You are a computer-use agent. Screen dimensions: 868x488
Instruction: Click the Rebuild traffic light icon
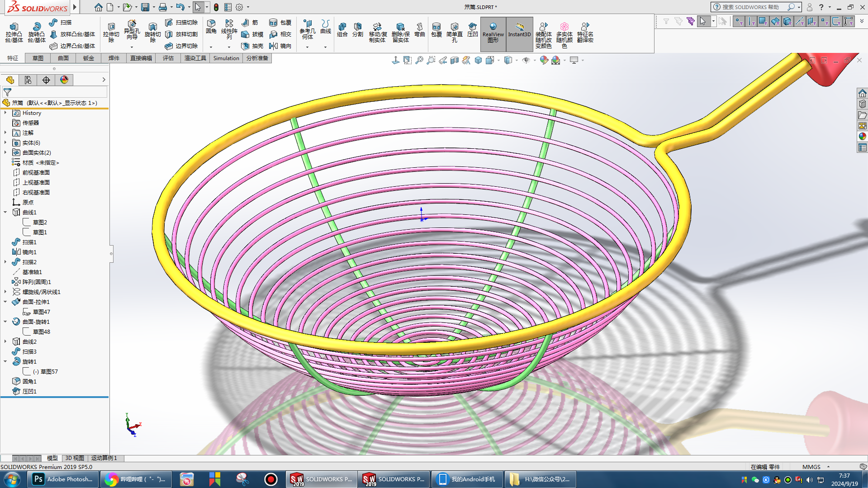pyautogui.click(x=216, y=7)
